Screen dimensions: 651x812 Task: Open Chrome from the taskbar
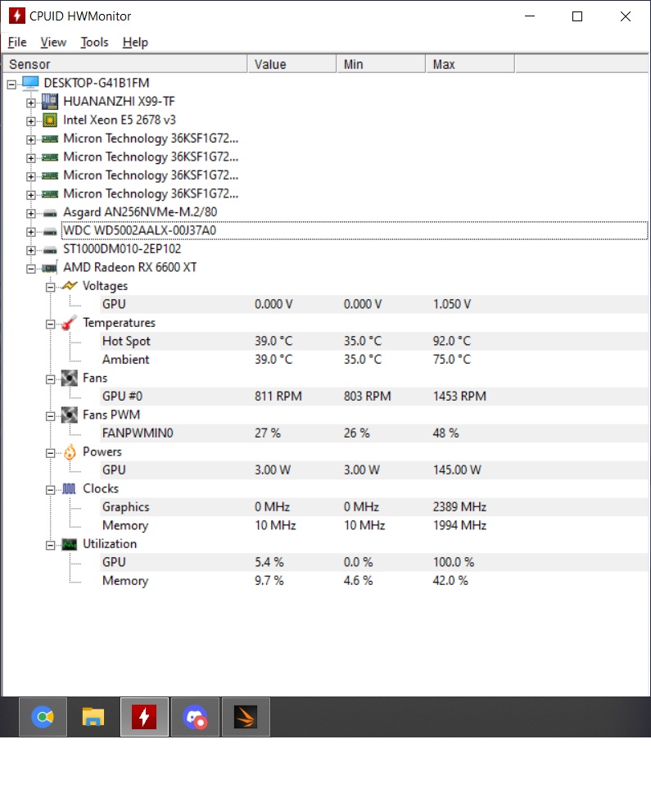43,717
